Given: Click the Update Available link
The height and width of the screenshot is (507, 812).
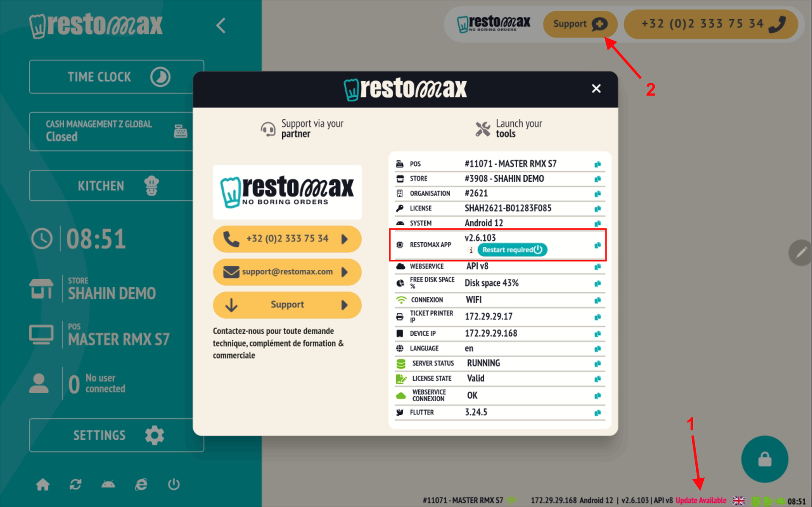Looking at the screenshot, I should pos(700,500).
